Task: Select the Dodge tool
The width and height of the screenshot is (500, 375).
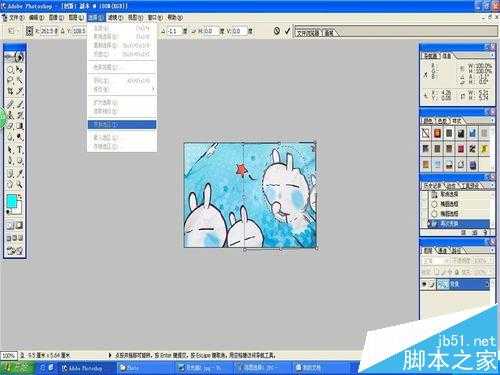Action: 19,137
